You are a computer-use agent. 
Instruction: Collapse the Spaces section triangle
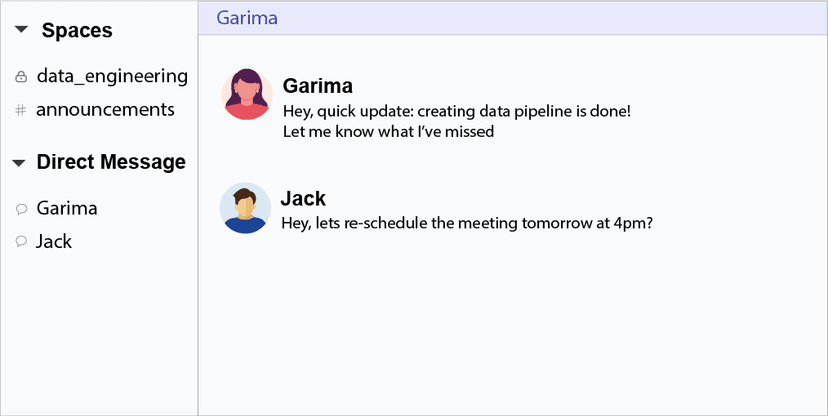point(21,31)
